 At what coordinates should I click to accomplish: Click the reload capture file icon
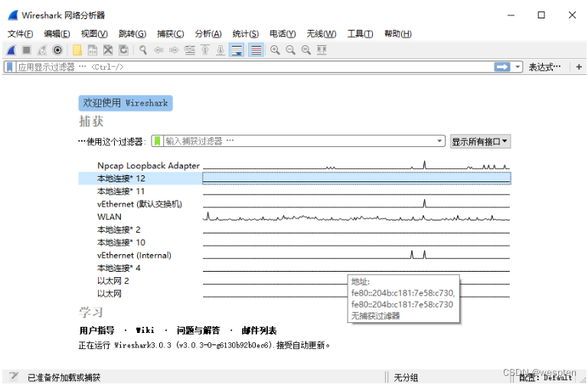(123, 50)
